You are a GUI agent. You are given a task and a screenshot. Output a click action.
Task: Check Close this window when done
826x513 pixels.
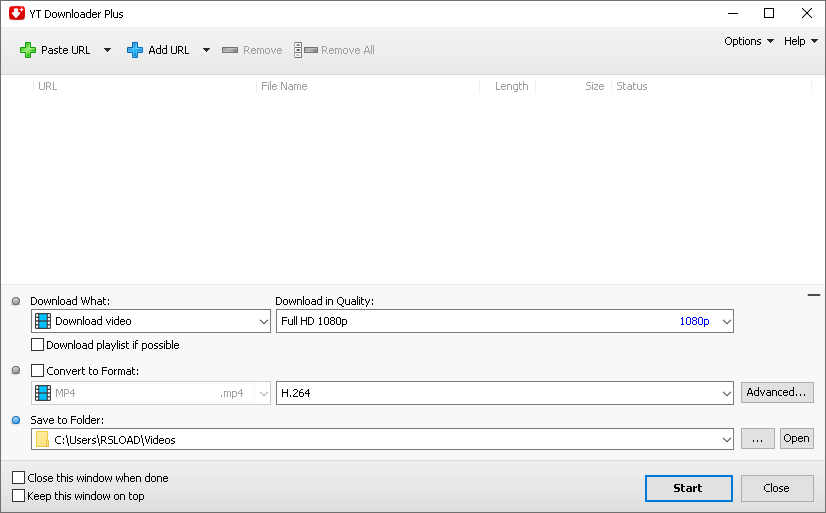tap(18, 478)
